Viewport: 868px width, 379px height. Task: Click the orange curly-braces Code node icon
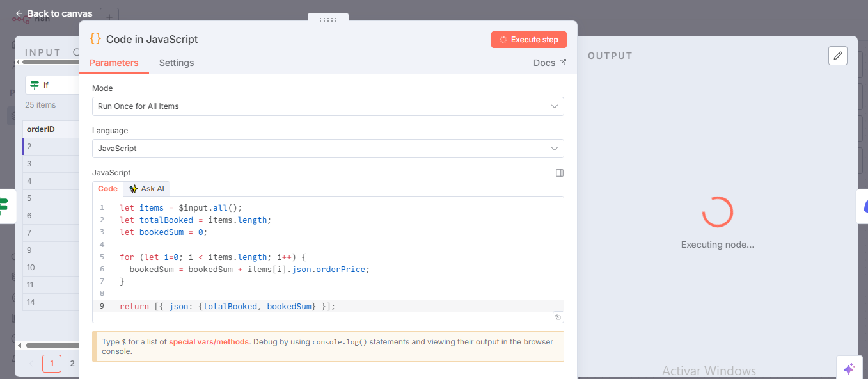95,39
